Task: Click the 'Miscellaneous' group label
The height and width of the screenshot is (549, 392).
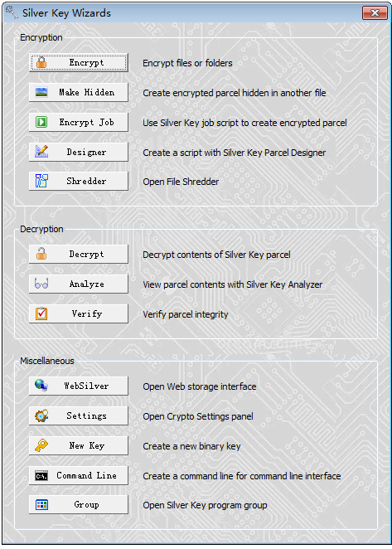Action: [47, 361]
